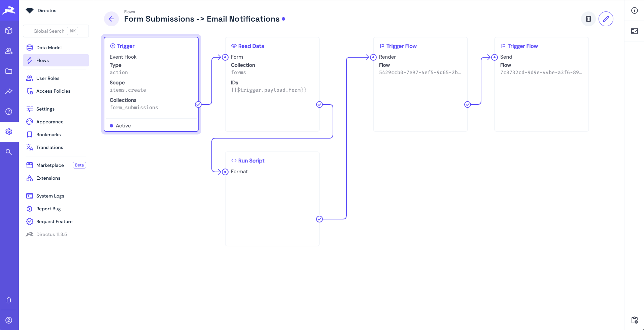The height and width of the screenshot is (330, 644).
Task: Open the Help question mark icon
Action: coord(9,112)
